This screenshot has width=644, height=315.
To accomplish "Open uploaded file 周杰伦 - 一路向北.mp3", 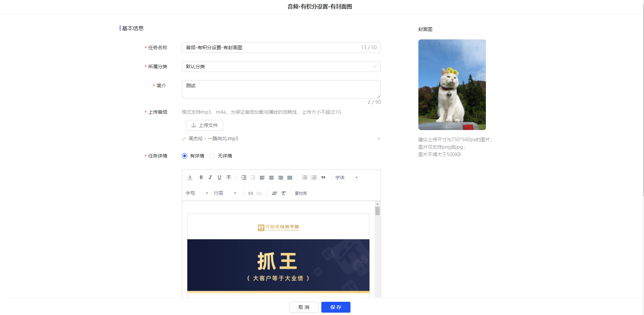I will 213,138.
